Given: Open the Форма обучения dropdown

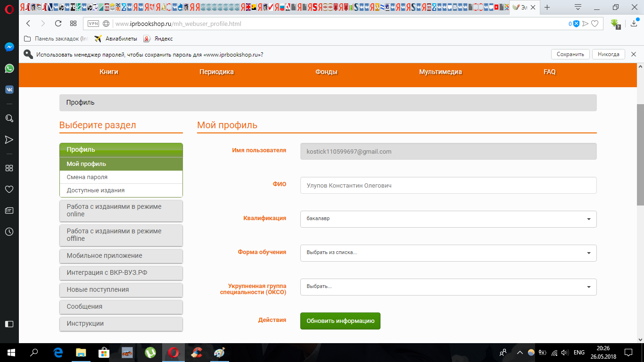Looking at the screenshot, I should pos(448,253).
